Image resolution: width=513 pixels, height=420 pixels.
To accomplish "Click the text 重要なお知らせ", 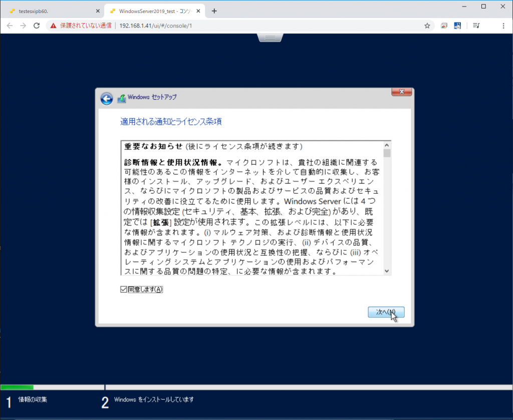I will coord(153,146).
